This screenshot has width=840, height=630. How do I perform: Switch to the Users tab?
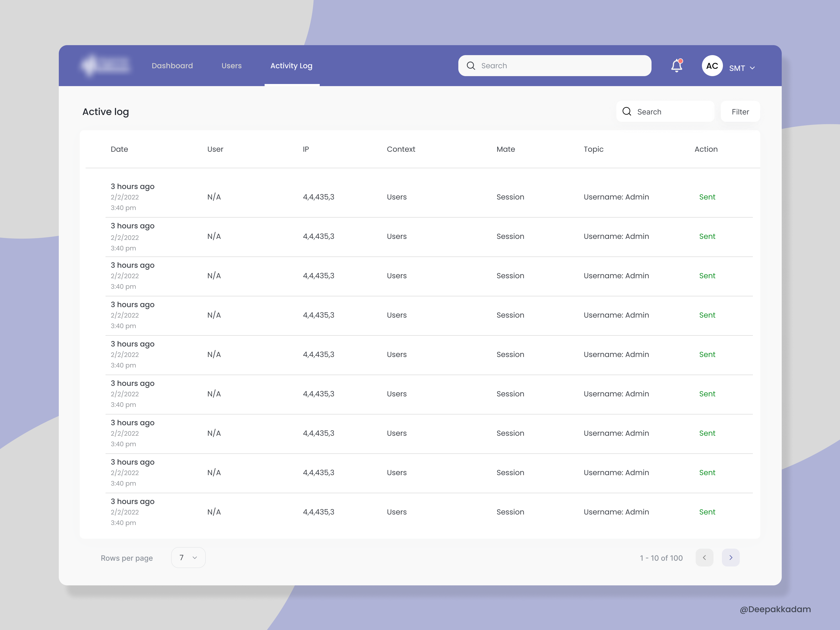pyautogui.click(x=231, y=66)
